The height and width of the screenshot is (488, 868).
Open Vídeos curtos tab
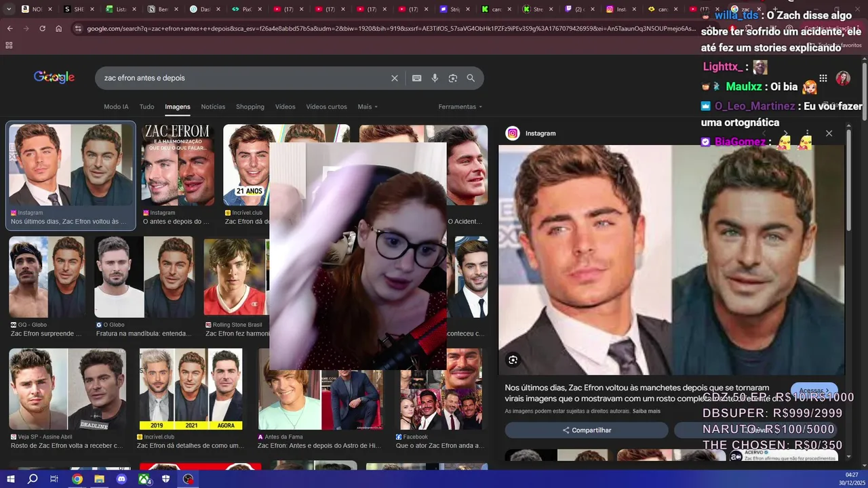326,106
